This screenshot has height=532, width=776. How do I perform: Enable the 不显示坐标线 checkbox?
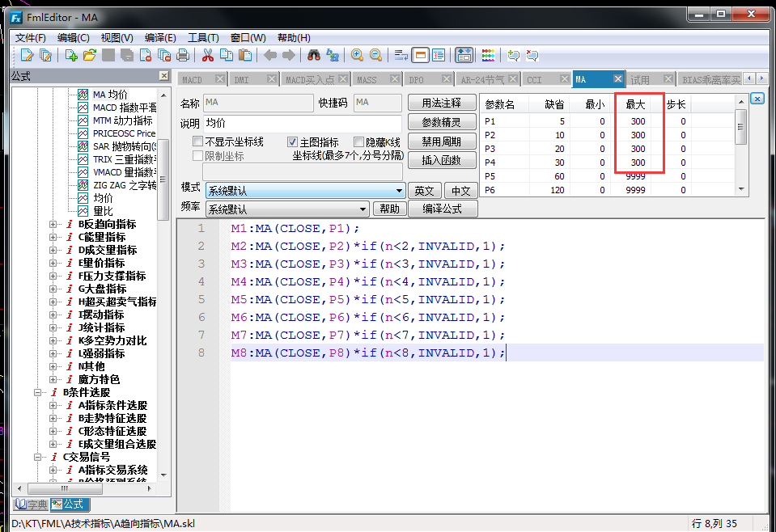coord(197,142)
